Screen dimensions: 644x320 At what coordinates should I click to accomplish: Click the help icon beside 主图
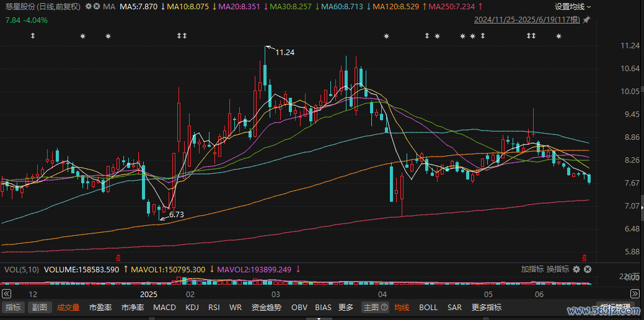(x=384, y=307)
